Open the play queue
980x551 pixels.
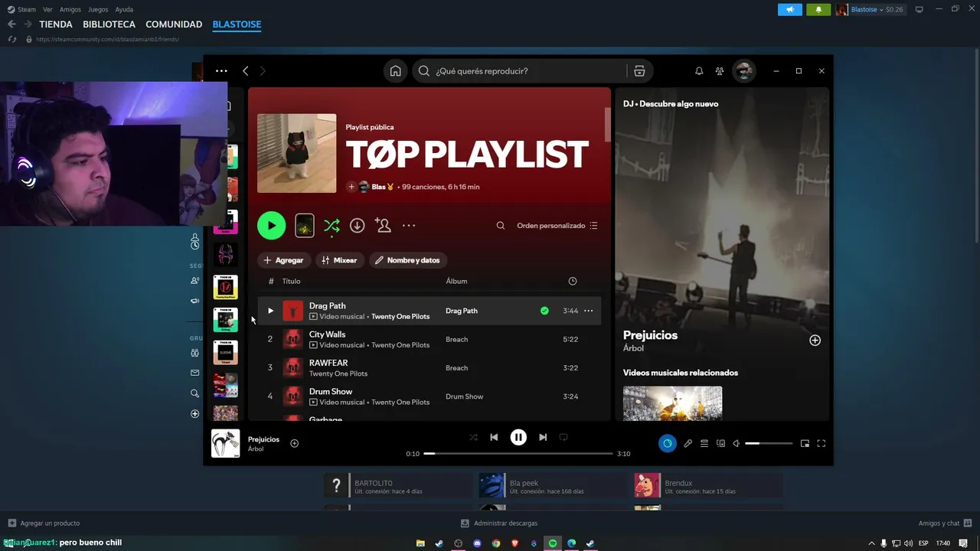[704, 443]
